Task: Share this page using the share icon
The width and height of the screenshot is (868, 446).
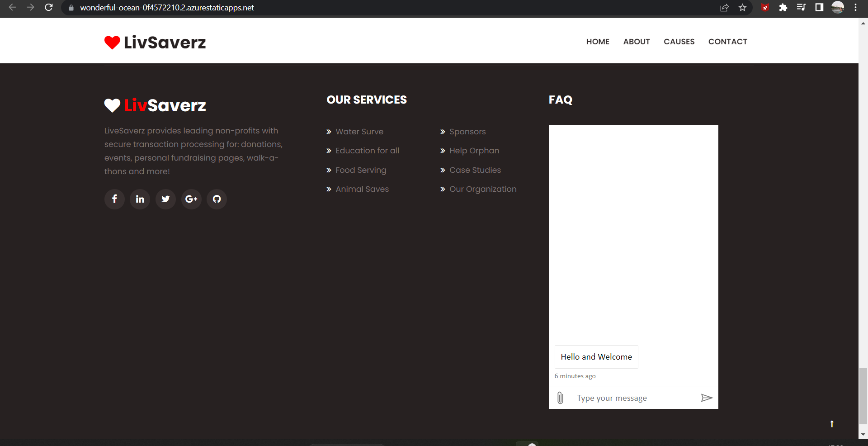Action: (724, 7)
